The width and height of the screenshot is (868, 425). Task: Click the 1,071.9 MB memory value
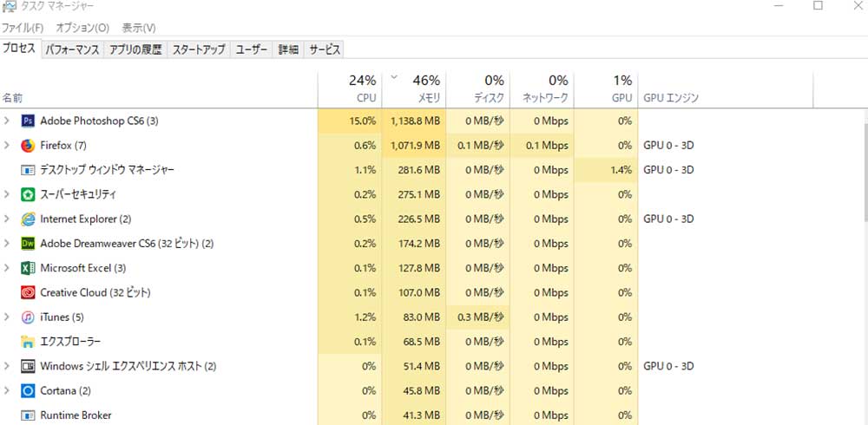click(x=415, y=146)
